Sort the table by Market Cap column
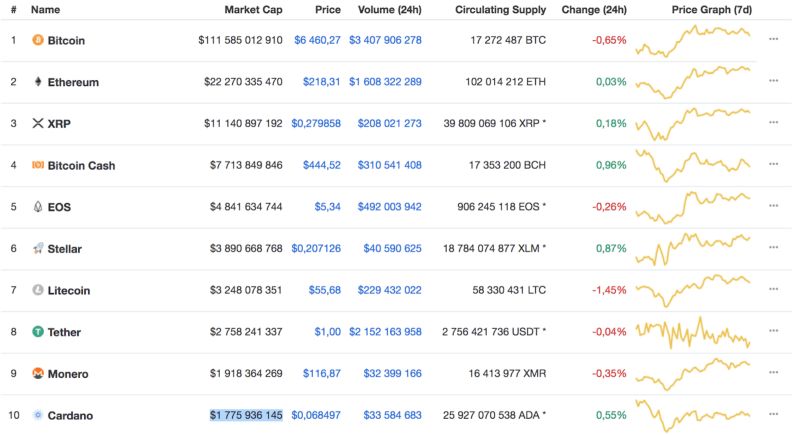 point(253,10)
